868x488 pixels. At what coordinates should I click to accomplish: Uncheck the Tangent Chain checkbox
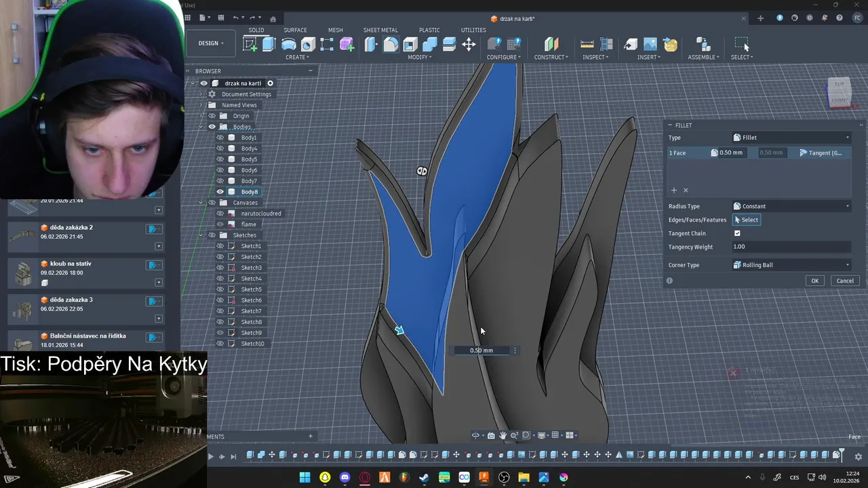coord(737,233)
